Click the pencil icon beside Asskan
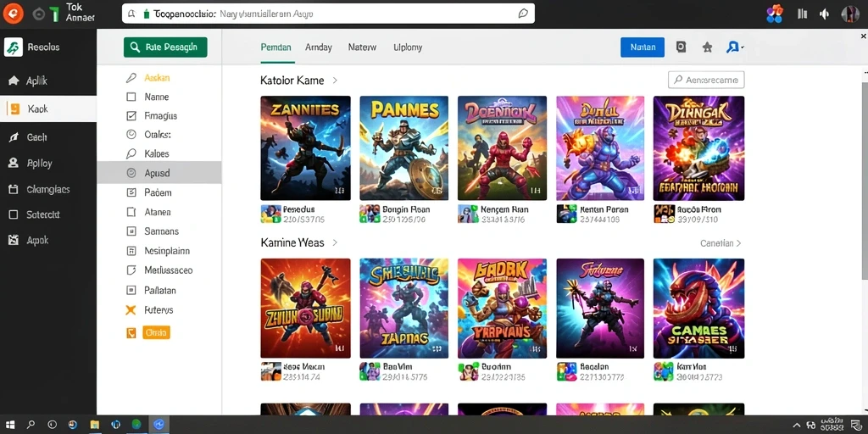Screen dimensions: 868x434 tap(131, 78)
